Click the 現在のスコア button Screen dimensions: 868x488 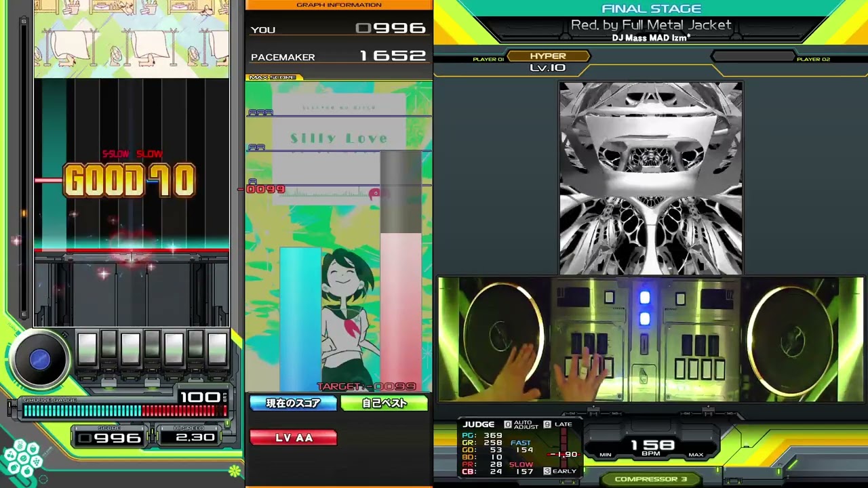tap(293, 403)
